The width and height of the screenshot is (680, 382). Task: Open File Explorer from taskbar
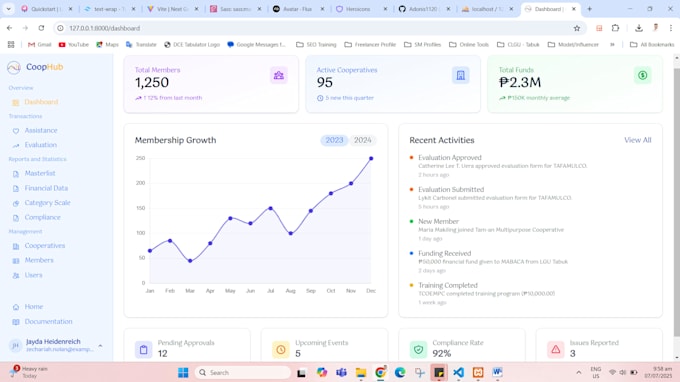[361, 372]
